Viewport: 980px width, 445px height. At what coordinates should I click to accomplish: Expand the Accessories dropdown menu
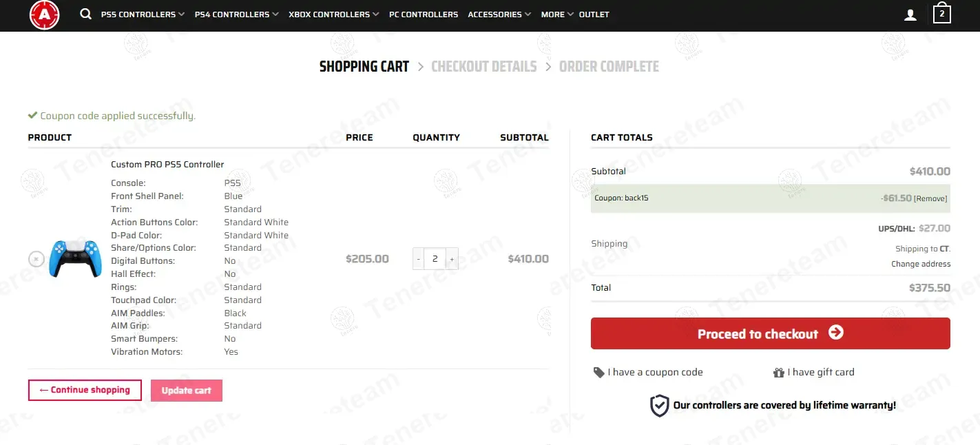point(499,14)
